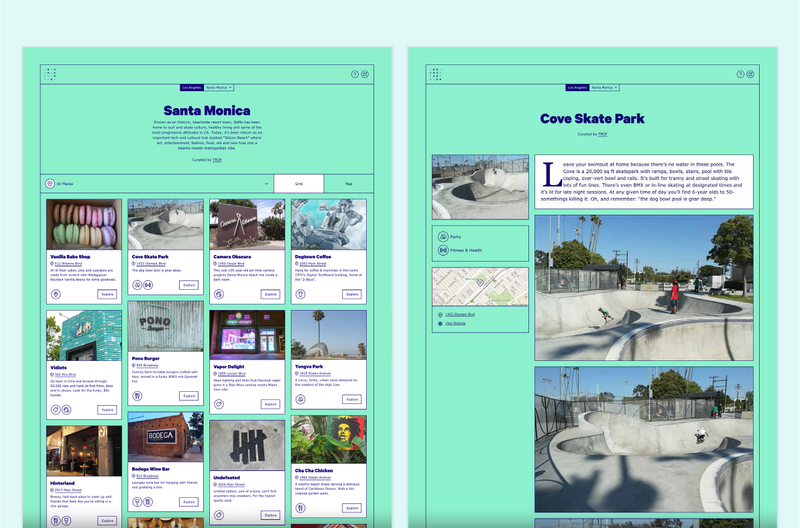Click the wine glass icon on Bodega Wine Bar card
The height and width of the screenshot is (528, 800).
point(137,502)
